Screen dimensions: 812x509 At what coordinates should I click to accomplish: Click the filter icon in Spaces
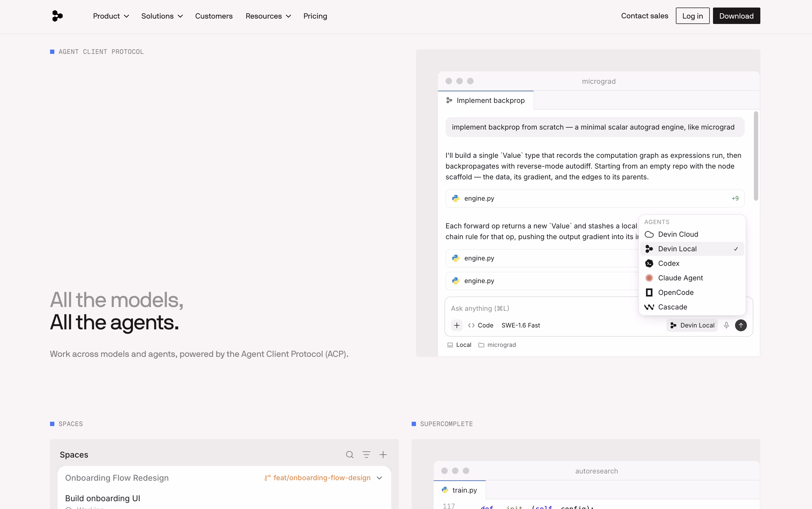pos(366,455)
